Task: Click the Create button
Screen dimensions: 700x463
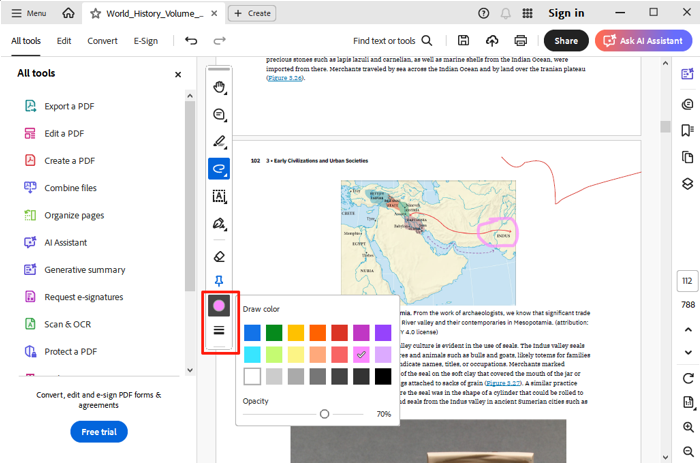Action: tap(252, 13)
